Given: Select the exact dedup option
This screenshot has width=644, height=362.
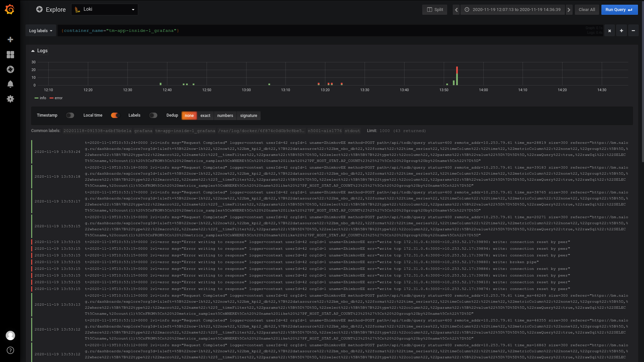Looking at the screenshot, I should (205, 116).
